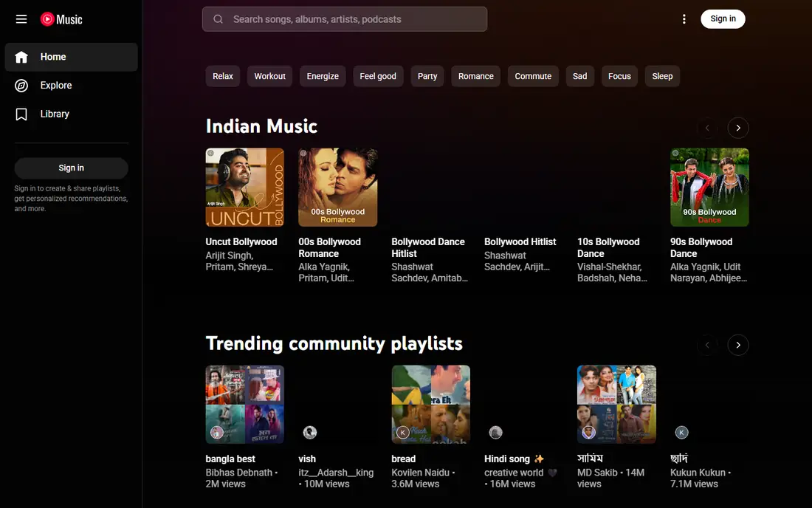Open 00s Bollywood Romance thumbnail
The width and height of the screenshot is (812, 508).
(x=337, y=188)
